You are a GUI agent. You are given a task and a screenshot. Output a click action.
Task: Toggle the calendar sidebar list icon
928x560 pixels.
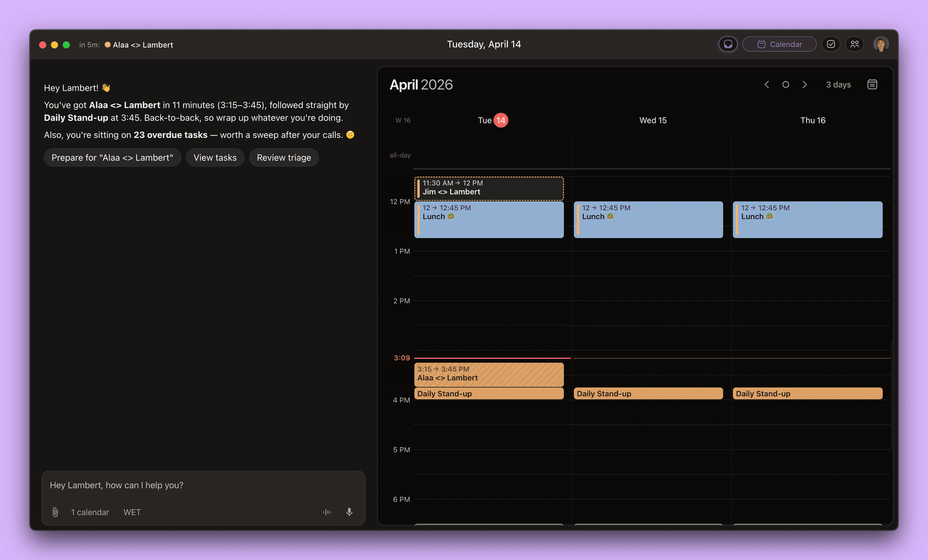click(x=872, y=85)
